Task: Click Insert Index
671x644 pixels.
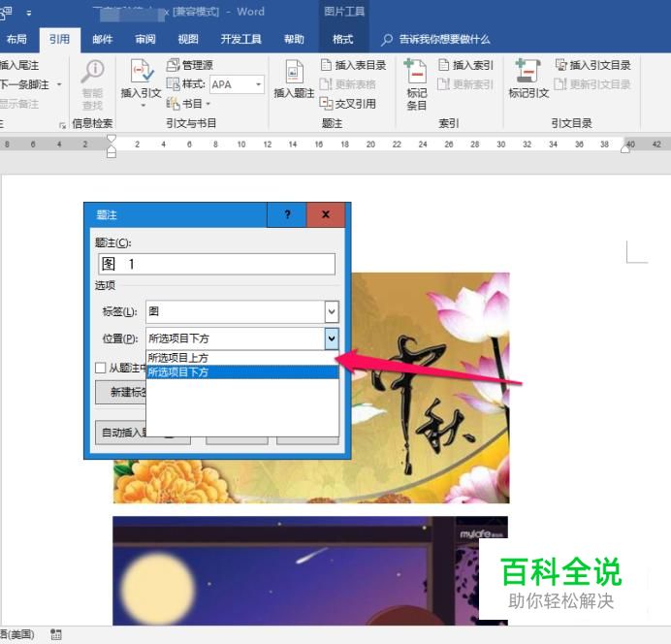Action: [466, 65]
